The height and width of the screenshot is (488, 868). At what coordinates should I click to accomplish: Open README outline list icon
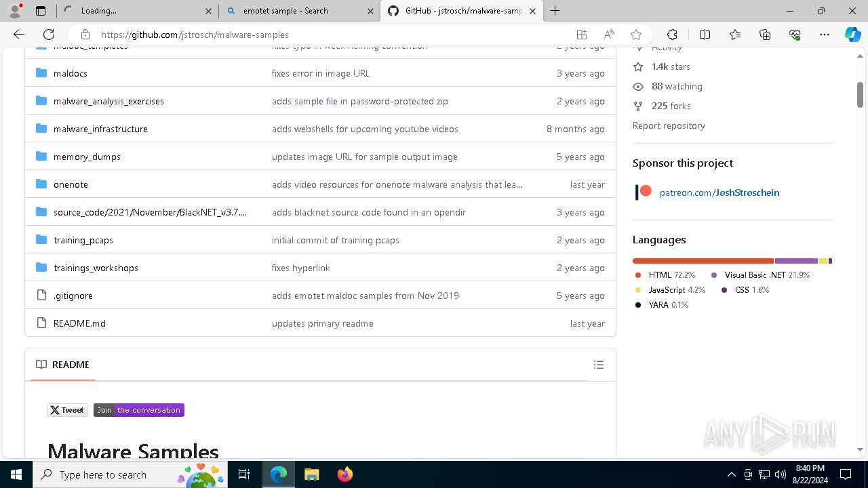pos(598,365)
